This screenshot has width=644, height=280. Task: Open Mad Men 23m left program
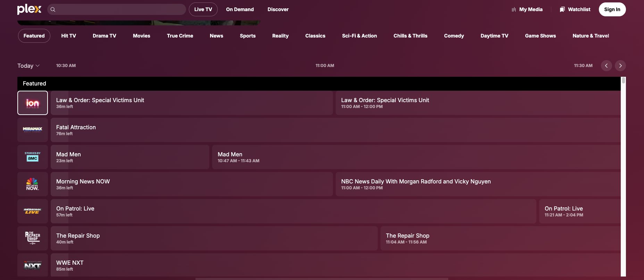(130, 157)
